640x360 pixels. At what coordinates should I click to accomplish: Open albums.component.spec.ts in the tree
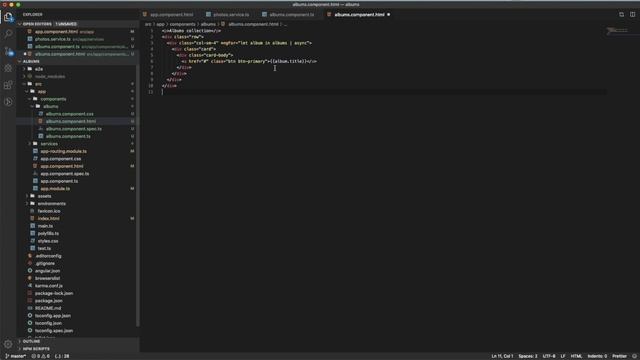tap(74, 129)
